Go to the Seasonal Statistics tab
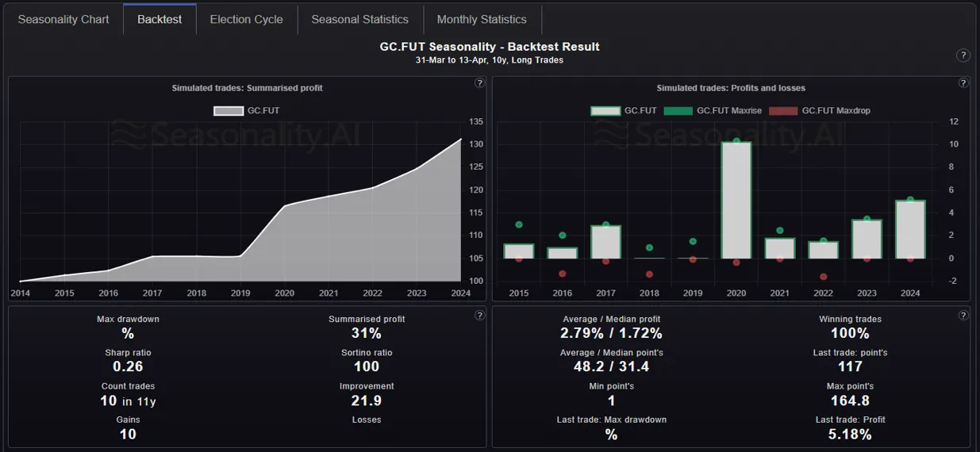This screenshot has height=452, width=980. 359,19
